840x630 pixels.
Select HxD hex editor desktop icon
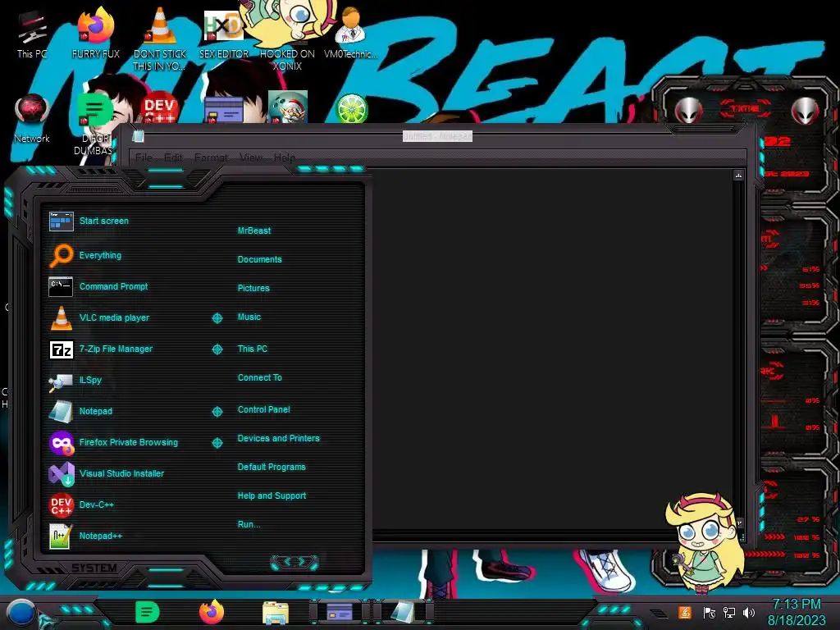[x=223, y=33]
